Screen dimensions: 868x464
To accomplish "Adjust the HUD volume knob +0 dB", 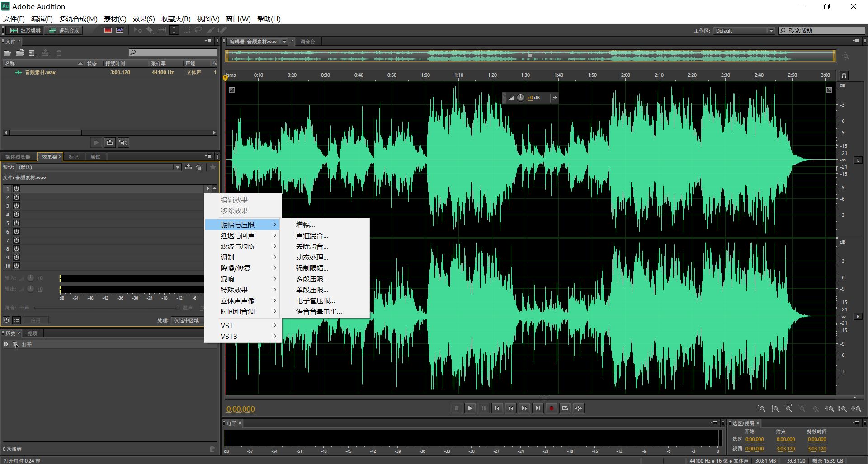I will (x=520, y=98).
